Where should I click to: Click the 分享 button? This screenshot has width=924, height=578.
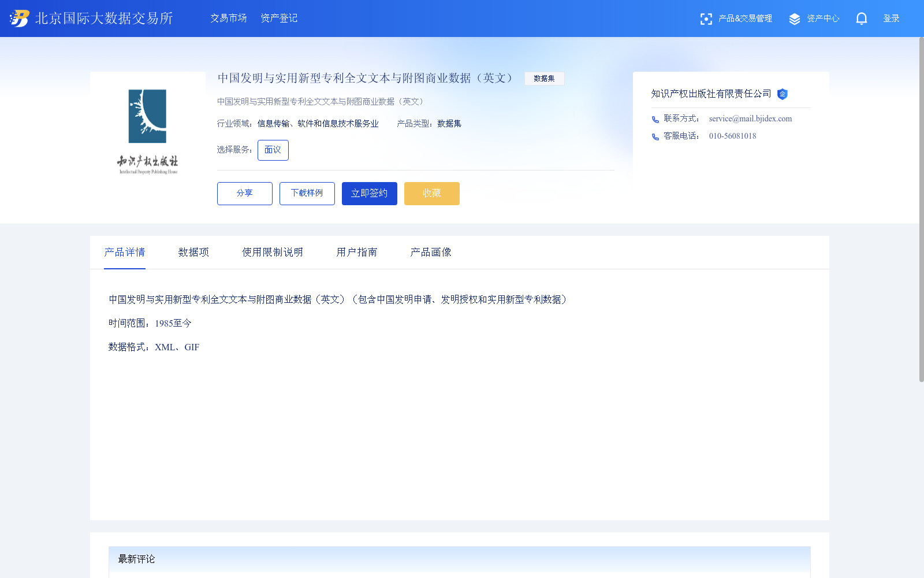245,194
